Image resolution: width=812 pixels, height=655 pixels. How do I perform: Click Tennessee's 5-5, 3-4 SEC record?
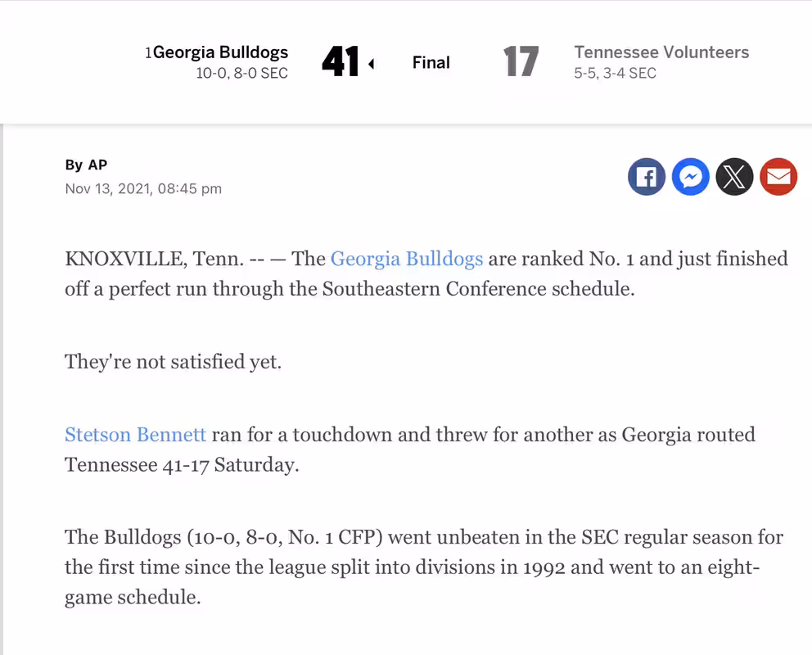(615, 74)
